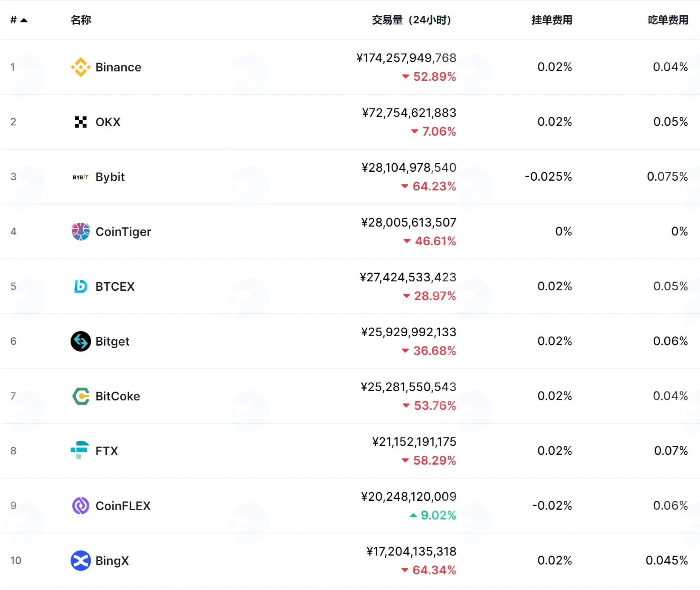Sort by 名称 column header
The image size is (700, 590).
point(81,20)
